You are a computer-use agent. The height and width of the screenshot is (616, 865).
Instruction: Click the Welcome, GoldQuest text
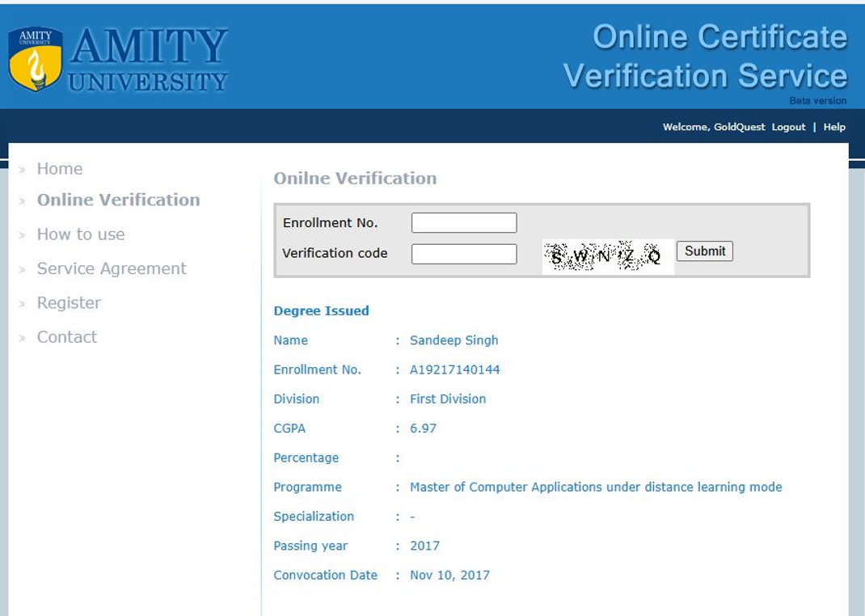coord(714,128)
